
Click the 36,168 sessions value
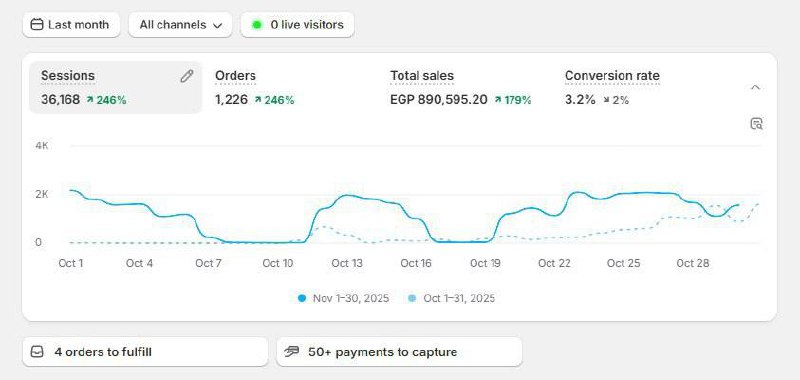60,99
